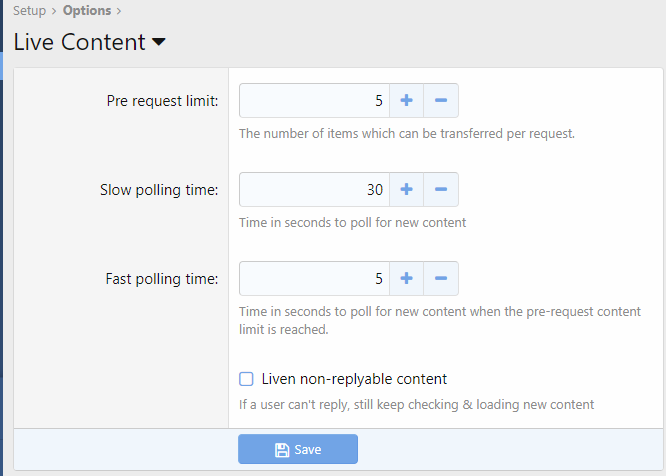Increment Fast polling time using plus icon
The height and width of the screenshot is (476, 666).
[406, 279]
